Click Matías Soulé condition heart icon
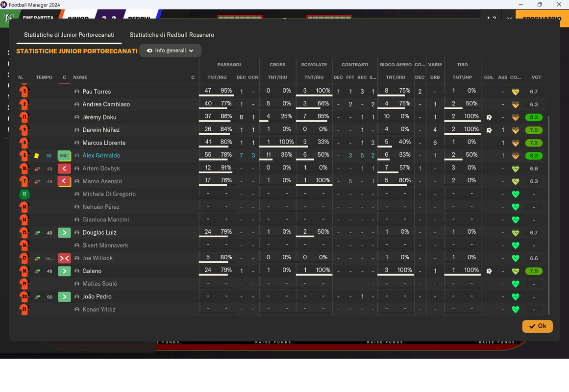The image size is (569, 392). pyautogui.click(x=515, y=284)
